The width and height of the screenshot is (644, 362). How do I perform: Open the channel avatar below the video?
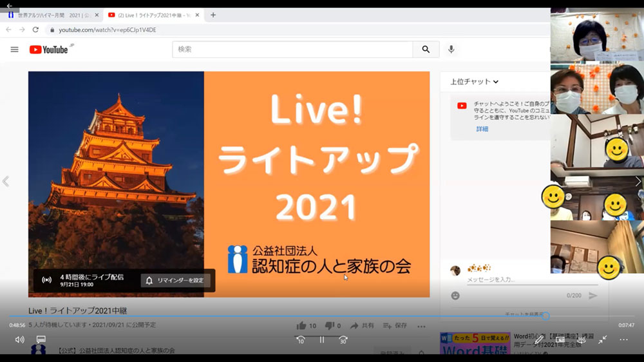[x=39, y=349]
